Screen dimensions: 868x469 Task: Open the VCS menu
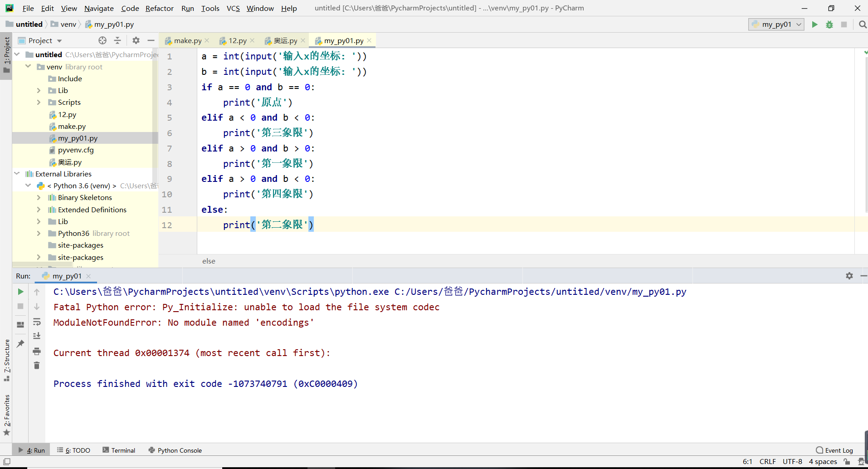[233, 8]
